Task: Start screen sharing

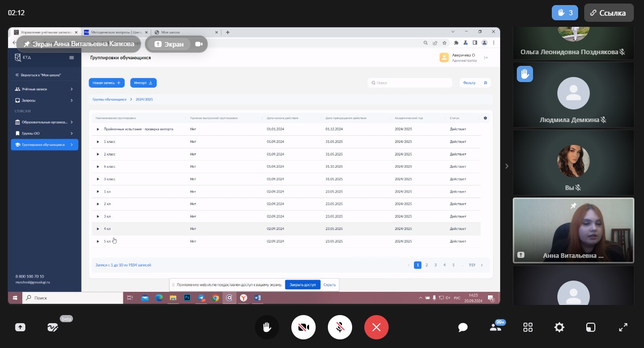Action: [x=20, y=327]
